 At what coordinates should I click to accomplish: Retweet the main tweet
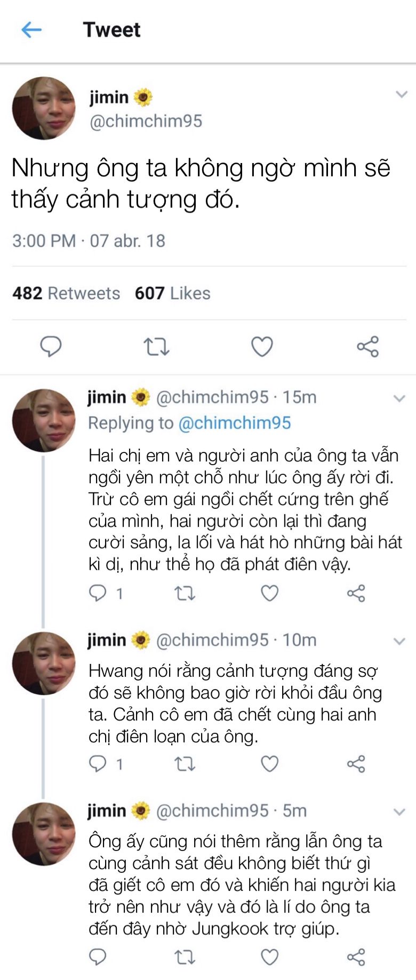pos(157,347)
